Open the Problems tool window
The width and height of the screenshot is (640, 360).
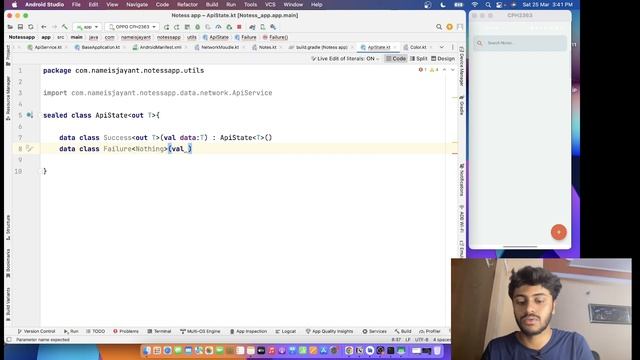click(126, 331)
